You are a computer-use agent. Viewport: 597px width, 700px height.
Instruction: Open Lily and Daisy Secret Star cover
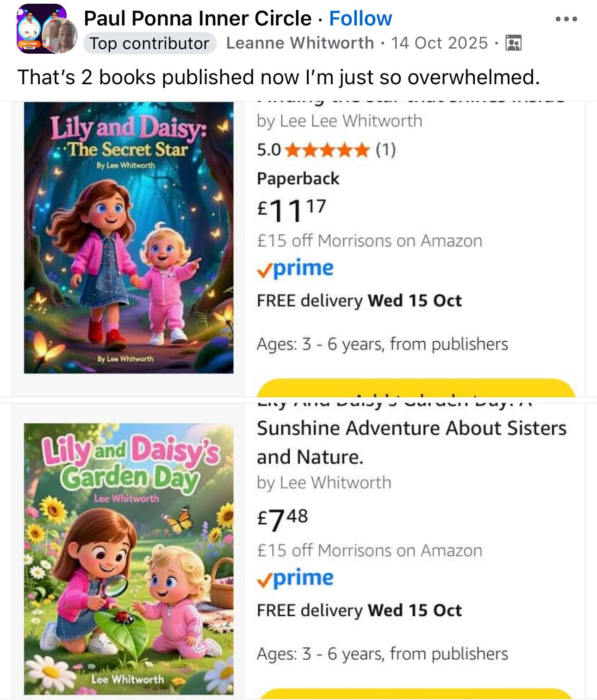[x=129, y=237]
